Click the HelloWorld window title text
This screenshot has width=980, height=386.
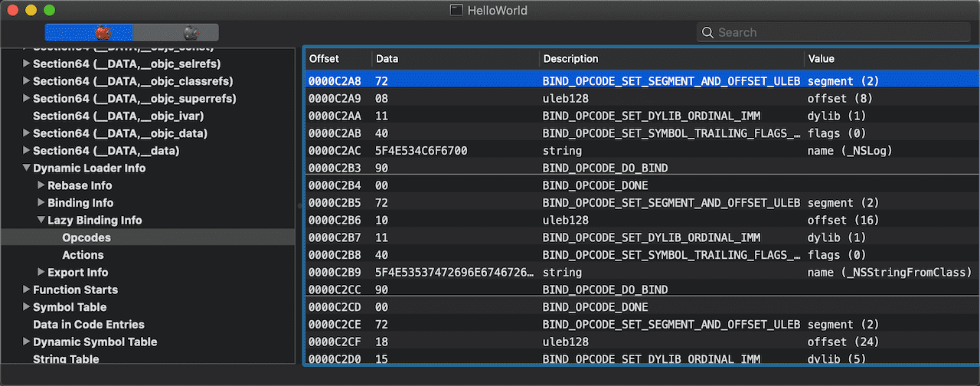tap(498, 11)
